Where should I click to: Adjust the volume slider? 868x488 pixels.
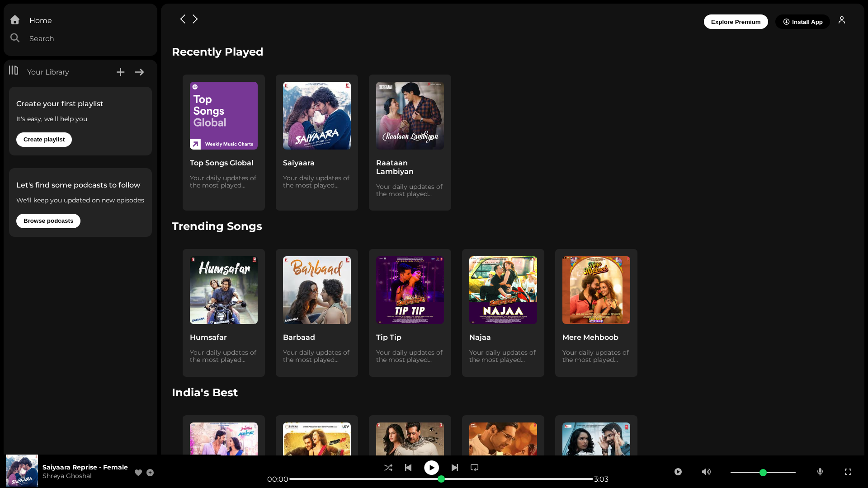(x=763, y=473)
